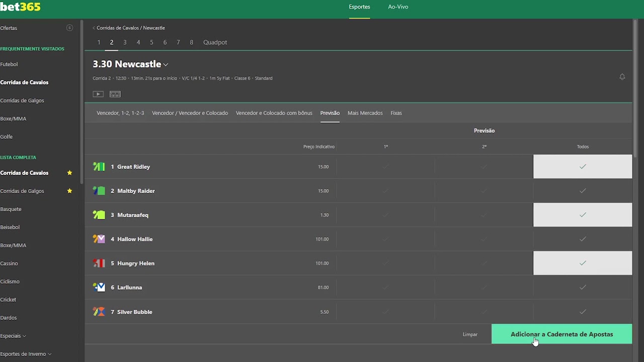This screenshot has height=362, width=644.
Task: Deselect Todos for Great Ridley
Action: [583, 166]
